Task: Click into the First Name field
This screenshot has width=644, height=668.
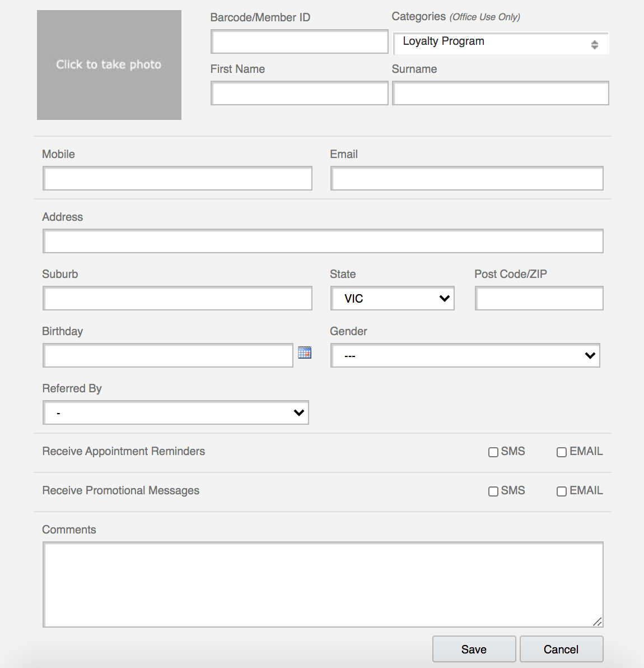Action: pos(299,93)
